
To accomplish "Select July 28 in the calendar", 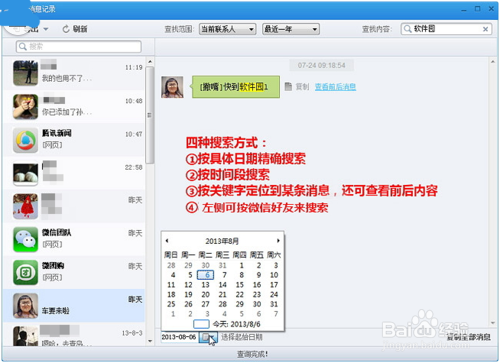I will point(171,265).
